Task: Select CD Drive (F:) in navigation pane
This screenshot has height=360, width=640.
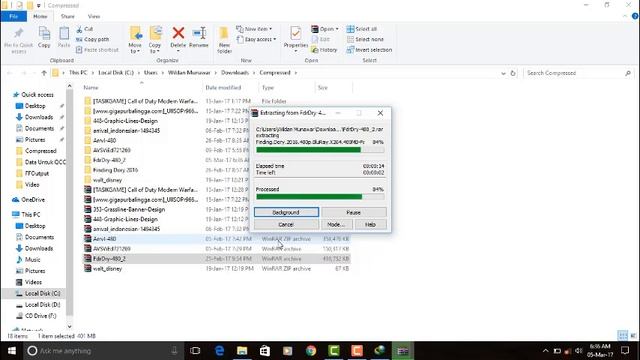Action: (x=40, y=316)
